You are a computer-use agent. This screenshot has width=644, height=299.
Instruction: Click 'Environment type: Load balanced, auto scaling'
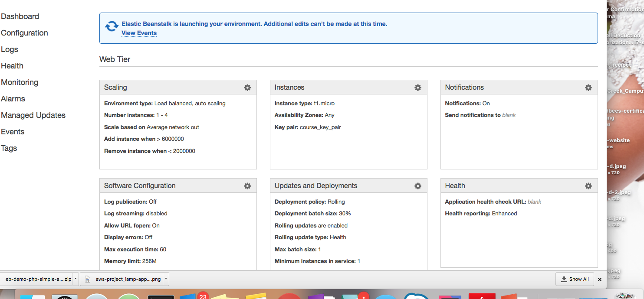[x=165, y=104]
